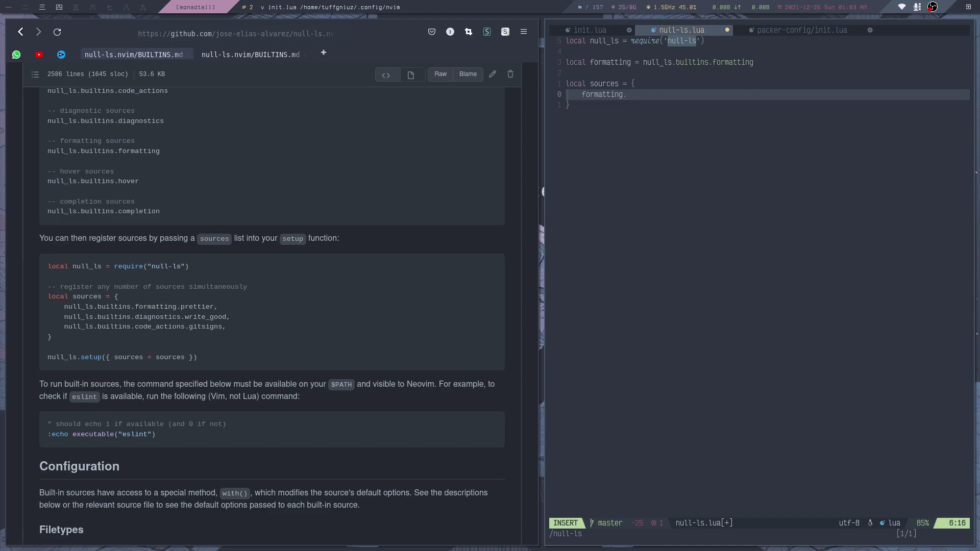Click the WhatsApp icon in macOS dock
The width and height of the screenshot is (980, 551).
tap(16, 53)
